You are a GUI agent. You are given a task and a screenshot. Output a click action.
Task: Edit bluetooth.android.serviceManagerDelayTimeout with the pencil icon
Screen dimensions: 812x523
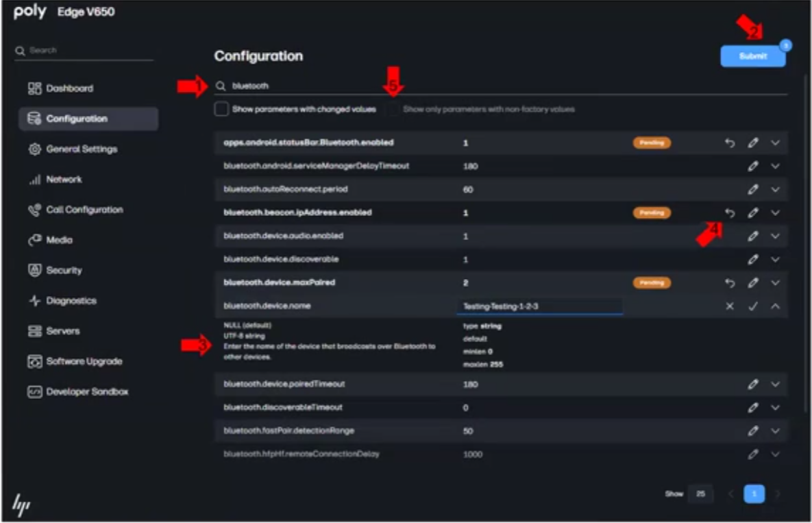[753, 166]
